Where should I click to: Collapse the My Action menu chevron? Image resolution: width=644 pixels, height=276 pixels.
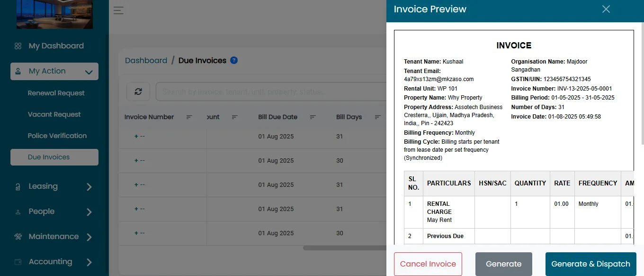pos(89,72)
